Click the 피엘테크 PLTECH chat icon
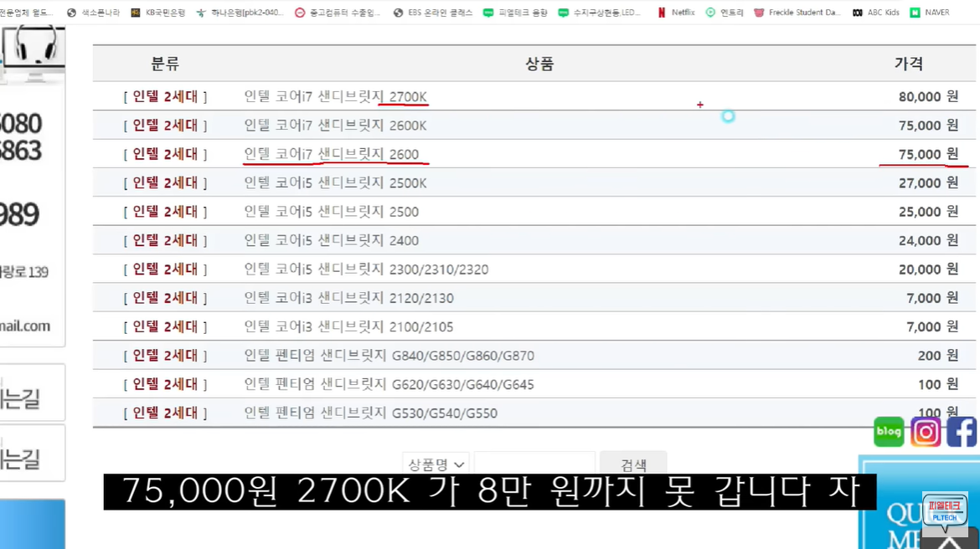This screenshot has width=980, height=549. 944,512
